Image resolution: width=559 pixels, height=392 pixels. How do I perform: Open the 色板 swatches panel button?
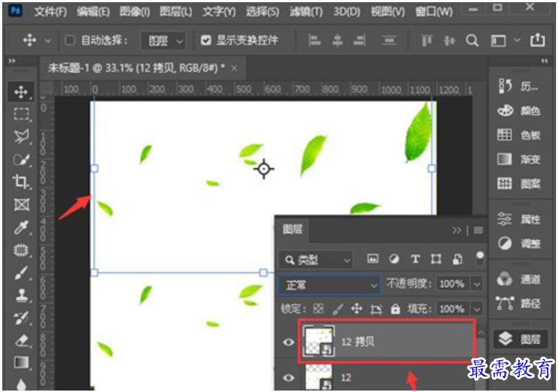coord(519,135)
